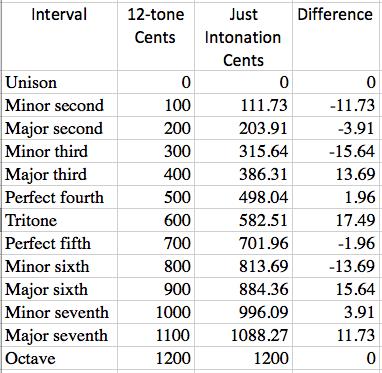This screenshot has height=373, width=382.
Task: Select the 12-tone Cents header cell
Action: coord(156,36)
